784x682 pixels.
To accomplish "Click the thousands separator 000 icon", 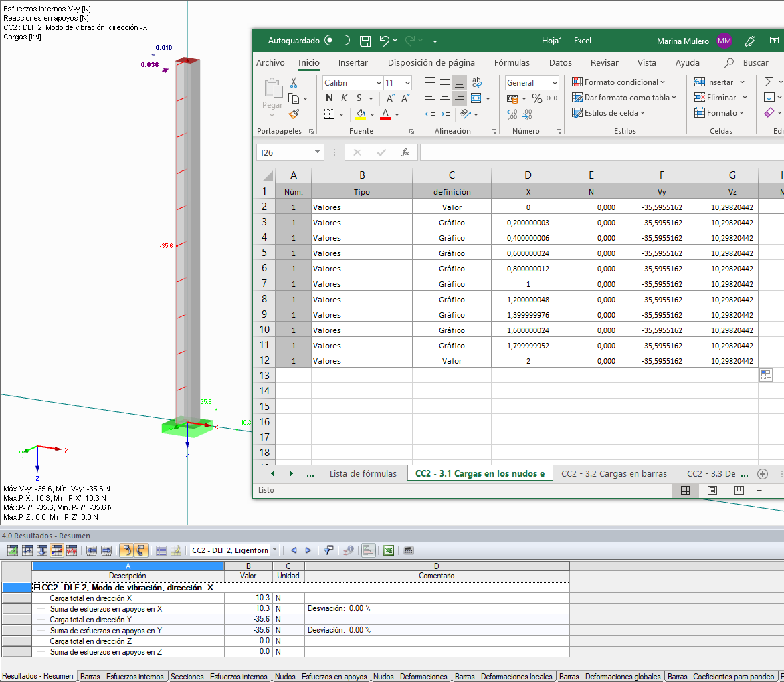I will tap(551, 98).
